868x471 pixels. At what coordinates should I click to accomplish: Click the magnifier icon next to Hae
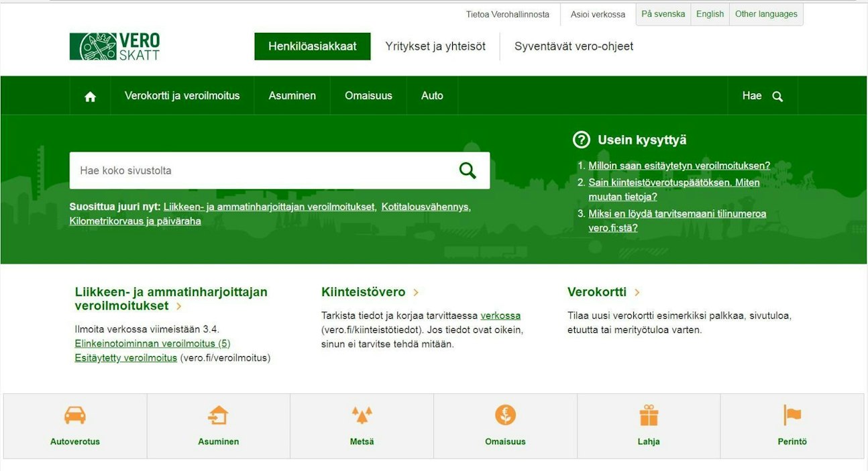point(777,97)
